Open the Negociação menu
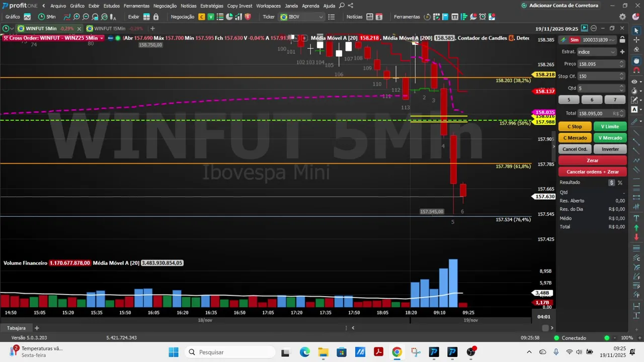This screenshot has height=362, width=644. pos(165,6)
